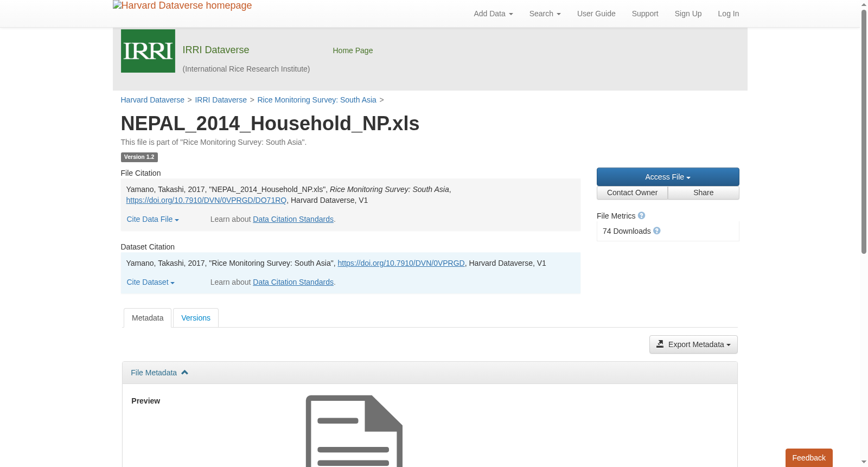
Task: Open the Export Metadata dropdown
Action: (x=693, y=344)
